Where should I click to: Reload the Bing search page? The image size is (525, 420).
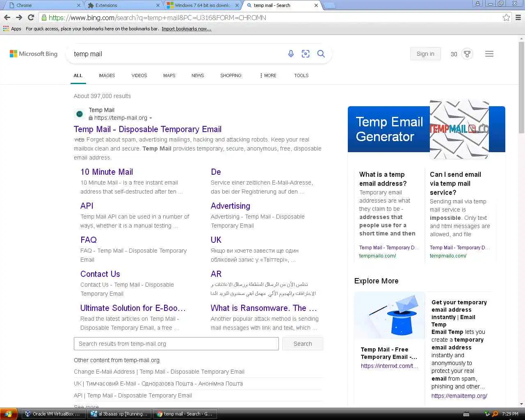coord(31,18)
